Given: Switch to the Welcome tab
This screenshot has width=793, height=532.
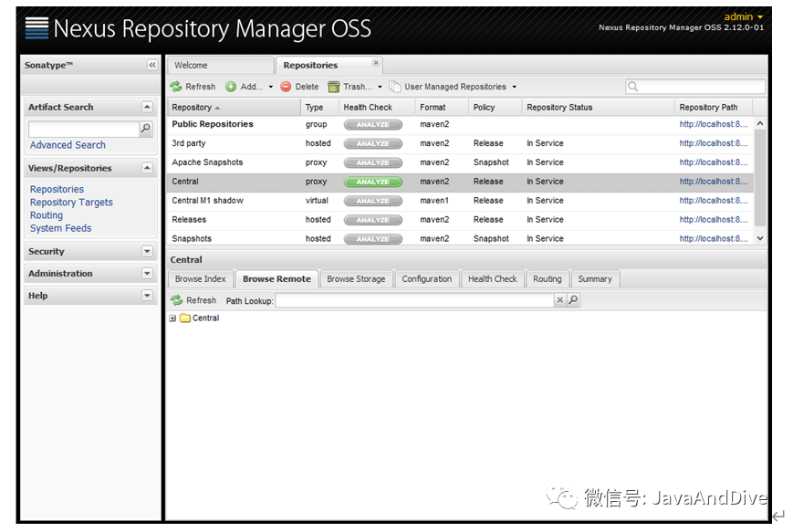Looking at the screenshot, I should pos(221,65).
